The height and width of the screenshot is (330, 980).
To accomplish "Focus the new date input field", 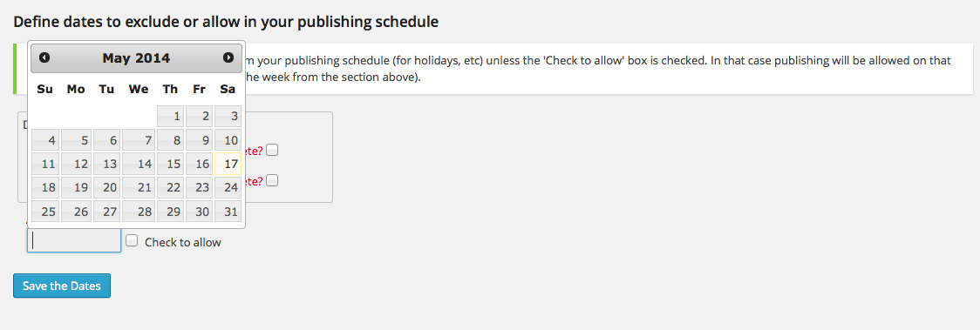I will tap(74, 240).
